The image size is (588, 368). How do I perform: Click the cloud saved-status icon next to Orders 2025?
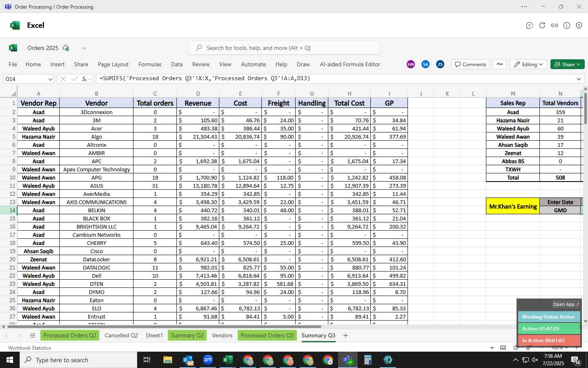[66, 48]
